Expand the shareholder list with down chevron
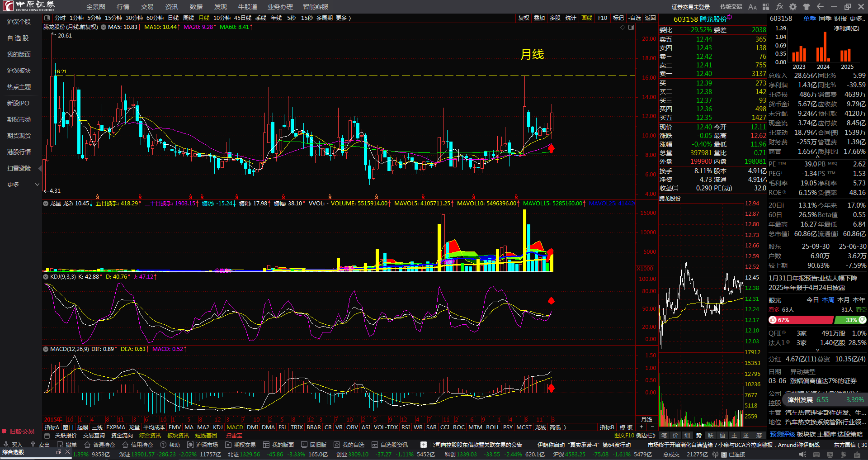The width and height of the screenshot is (868, 460). 817,350
